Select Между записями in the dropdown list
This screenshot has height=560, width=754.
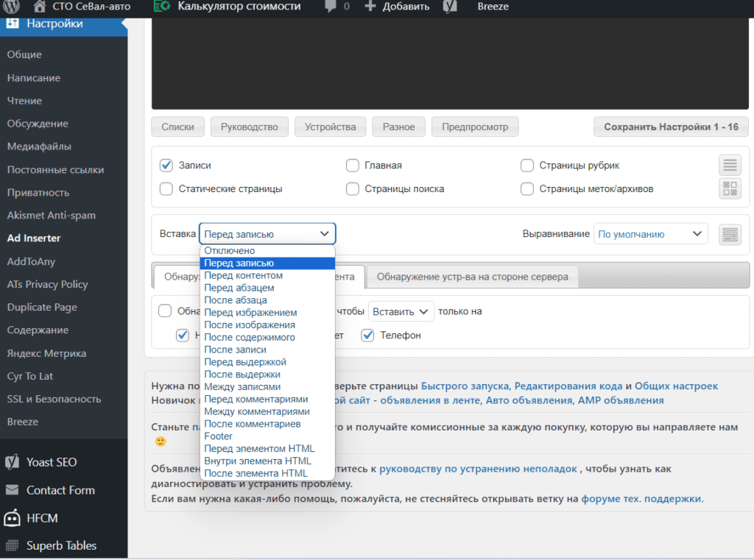click(x=267, y=386)
